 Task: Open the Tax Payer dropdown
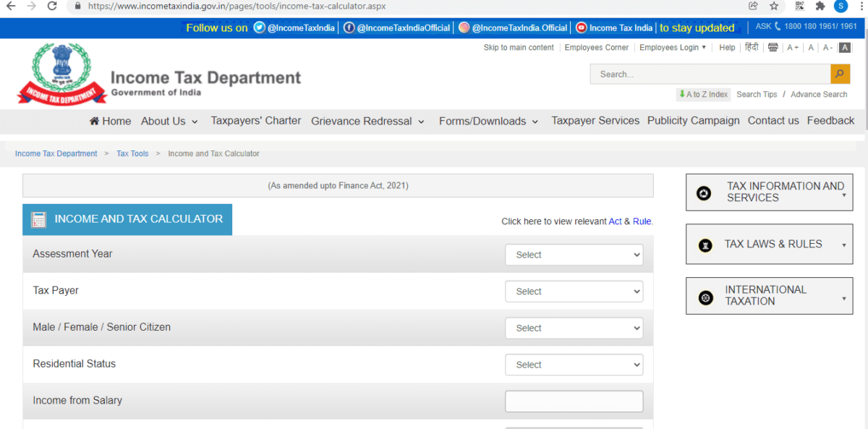point(574,291)
